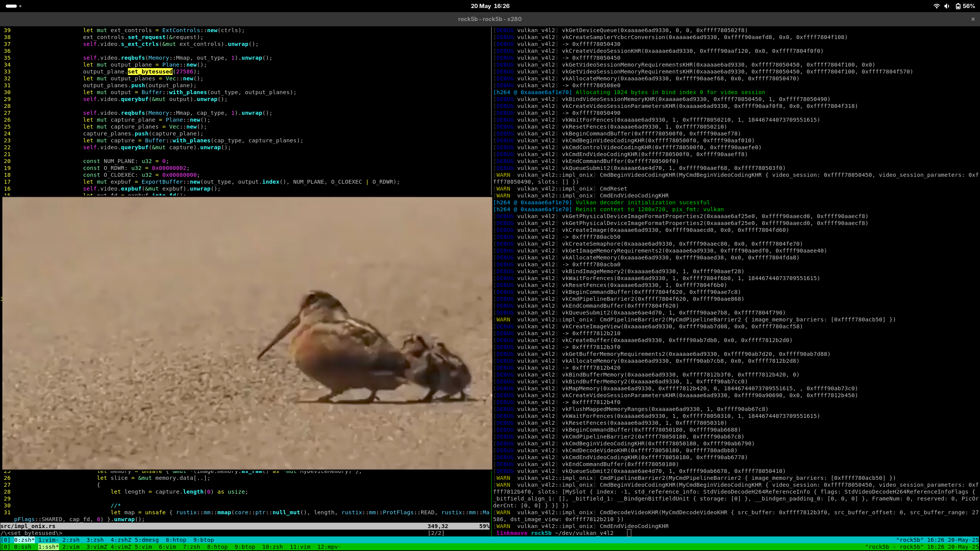Close the rock5b terminal window

(973, 19)
